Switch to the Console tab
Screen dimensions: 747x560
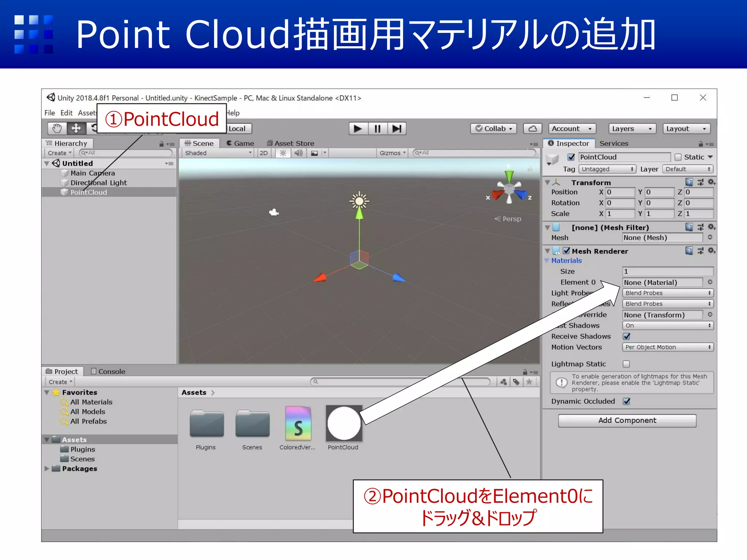[108, 372]
